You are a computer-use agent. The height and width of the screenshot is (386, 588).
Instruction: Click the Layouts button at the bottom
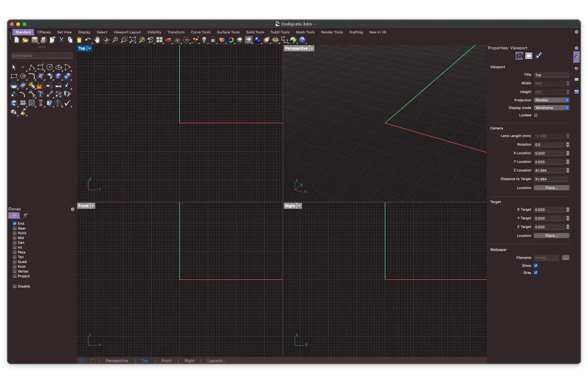coord(217,361)
